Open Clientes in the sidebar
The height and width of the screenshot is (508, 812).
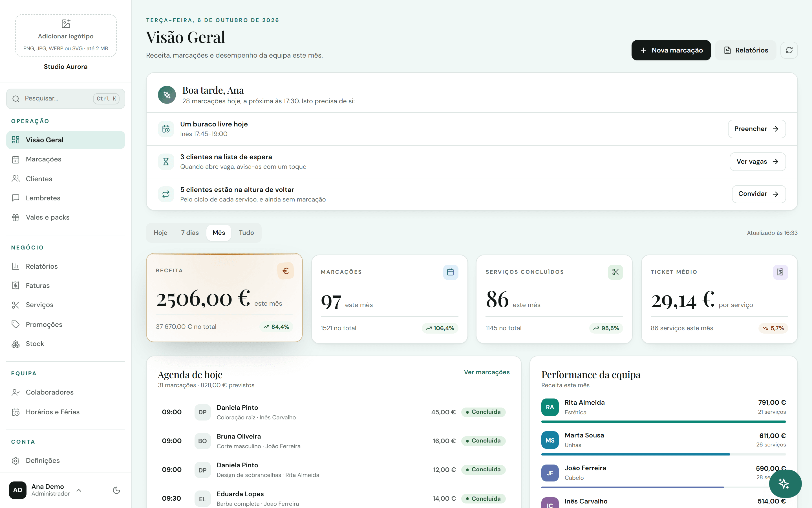(65, 179)
